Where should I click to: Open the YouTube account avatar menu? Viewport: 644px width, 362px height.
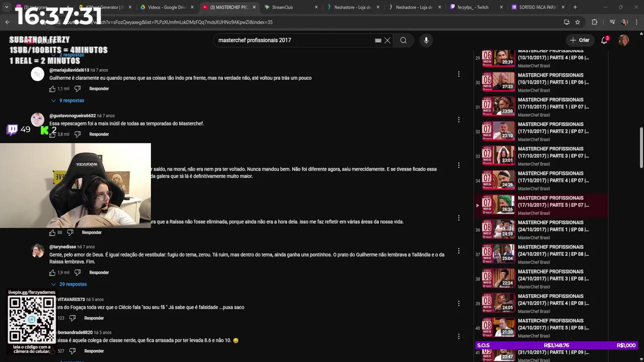pos(624,40)
